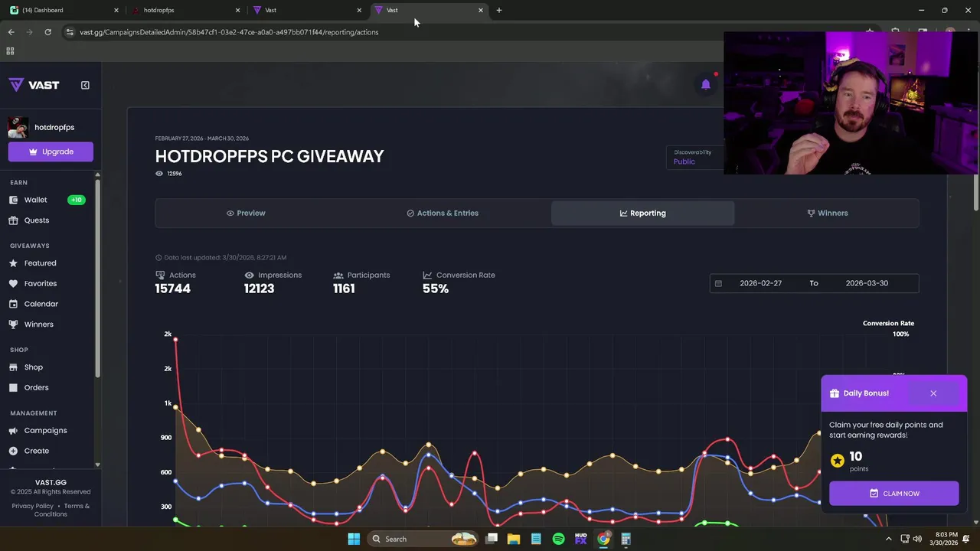Open the Shop page

[x=34, y=367]
